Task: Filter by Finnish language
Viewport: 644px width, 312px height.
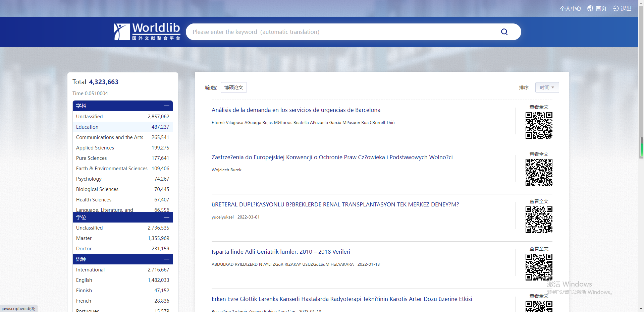Action: pyautogui.click(x=123, y=290)
